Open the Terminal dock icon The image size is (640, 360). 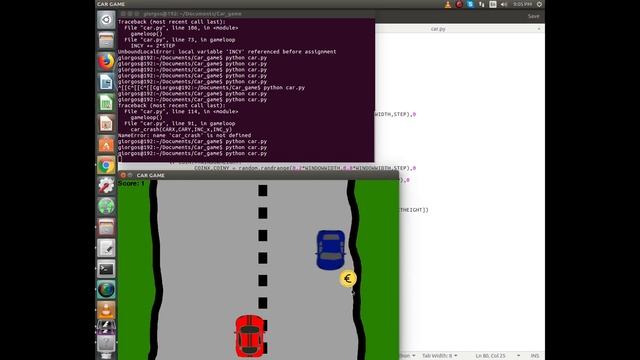click(x=106, y=269)
